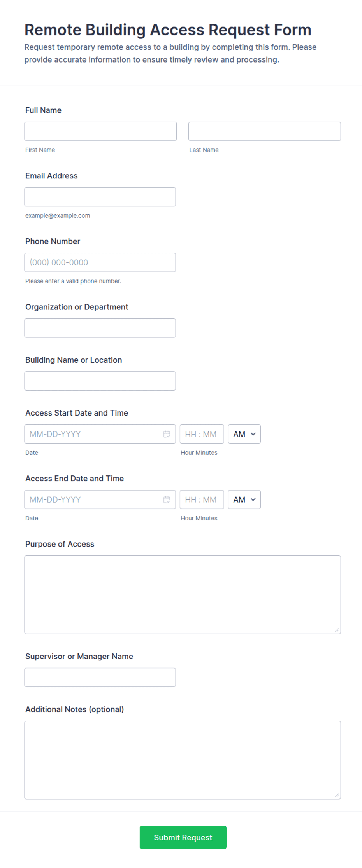The width and height of the screenshot is (362, 868).
Task: Grab the Purpose of Access resize handle
Action: 337,630
